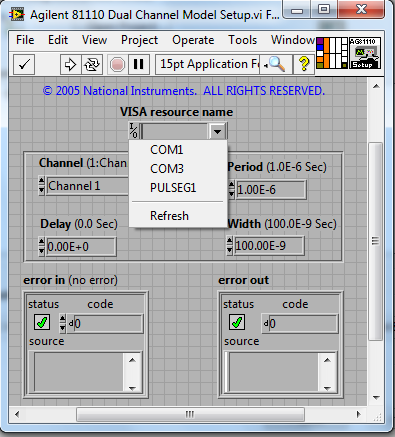Click the National Instruments copyright text
395x437 pixels.
coord(184,91)
